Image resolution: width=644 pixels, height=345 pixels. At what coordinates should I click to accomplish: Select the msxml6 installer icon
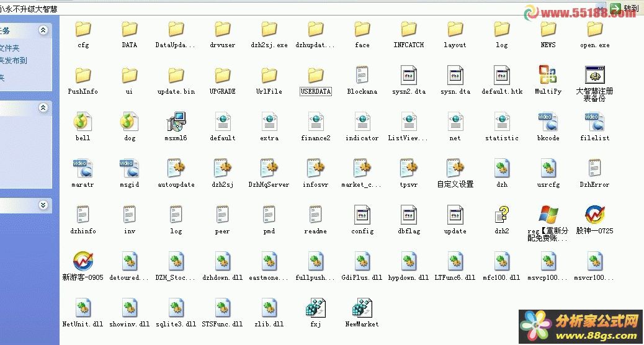176,122
